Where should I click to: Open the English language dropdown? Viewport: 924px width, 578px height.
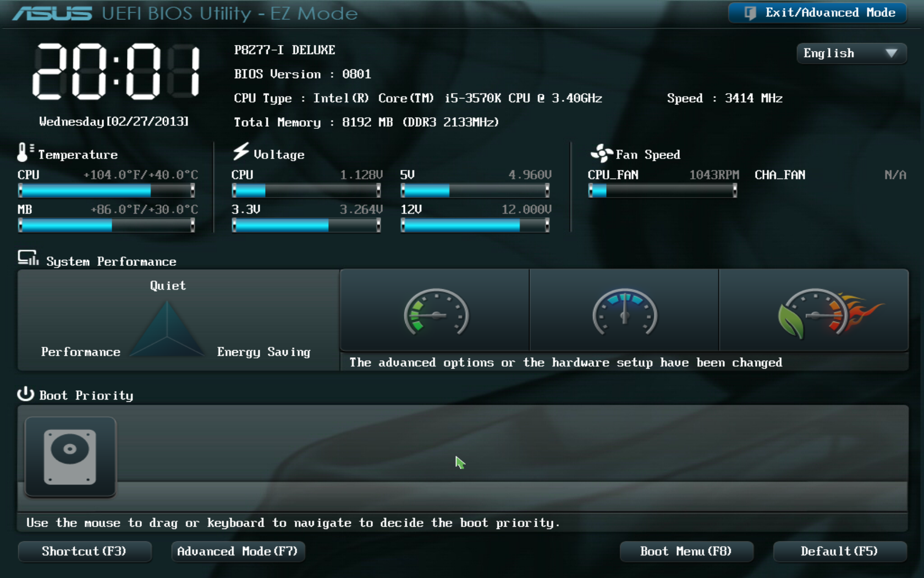point(851,53)
